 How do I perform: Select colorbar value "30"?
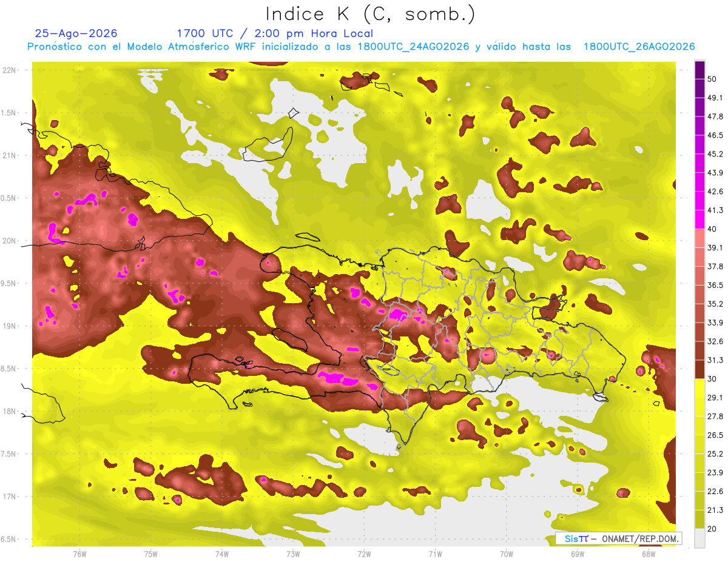tap(713, 379)
